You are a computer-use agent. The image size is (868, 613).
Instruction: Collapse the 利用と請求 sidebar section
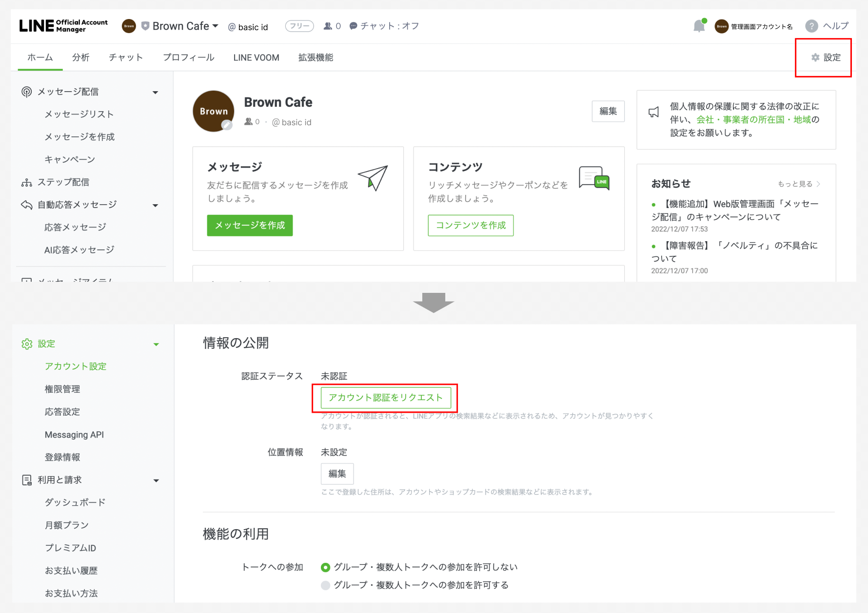pos(156,480)
